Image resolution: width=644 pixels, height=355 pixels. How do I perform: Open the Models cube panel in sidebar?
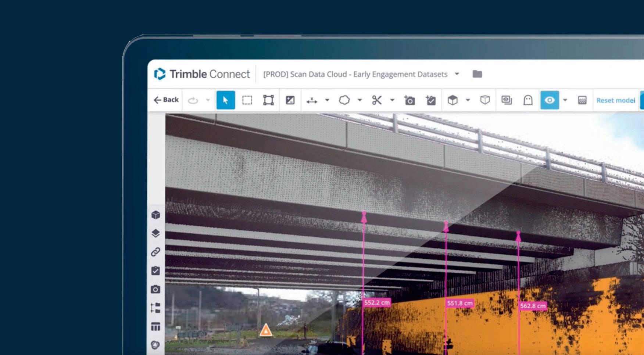click(156, 215)
